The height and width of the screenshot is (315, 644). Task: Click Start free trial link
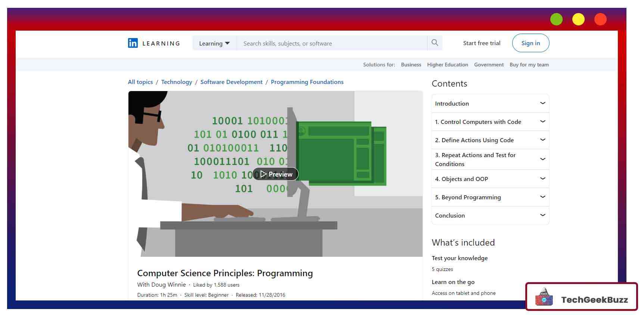tap(482, 43)
